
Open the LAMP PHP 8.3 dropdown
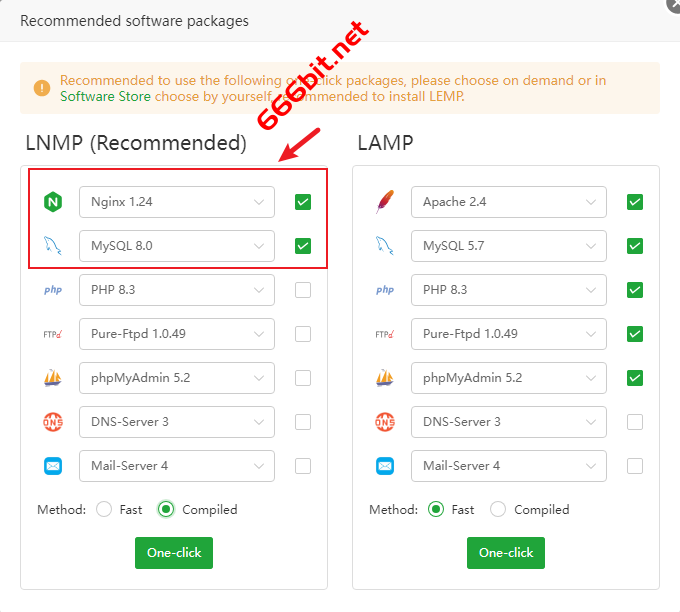tap(509, 290)
